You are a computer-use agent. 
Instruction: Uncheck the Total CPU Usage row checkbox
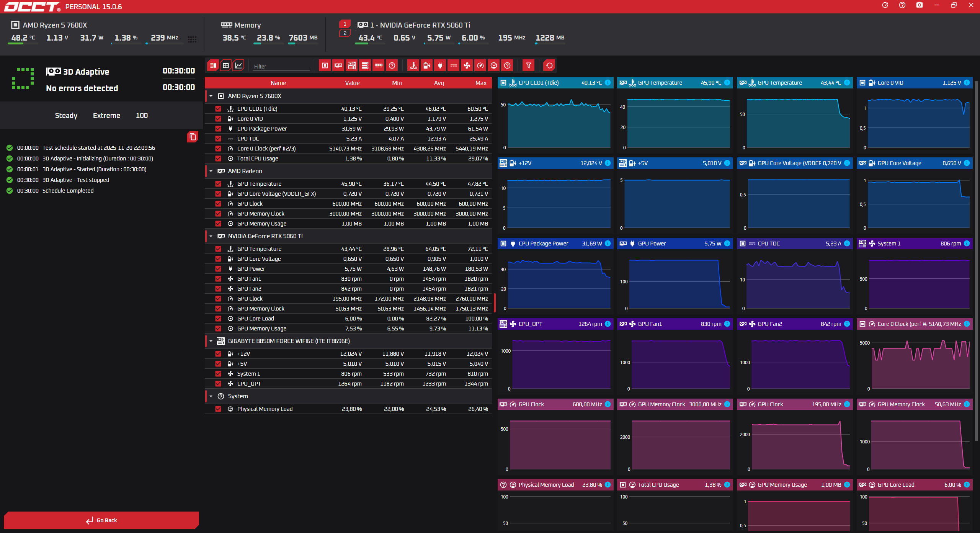(218, 159)
